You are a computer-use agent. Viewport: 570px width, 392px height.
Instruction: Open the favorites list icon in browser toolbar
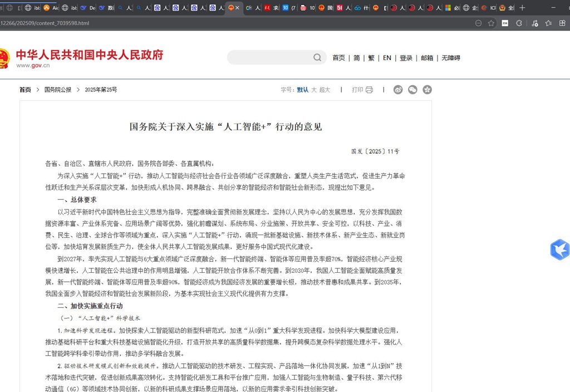tap(548, 23)
